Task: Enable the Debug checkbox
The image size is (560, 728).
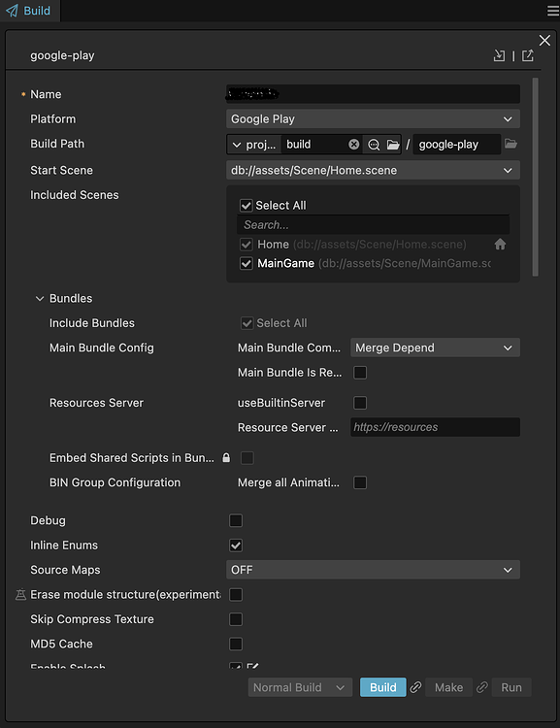Action: coord(236,520)
